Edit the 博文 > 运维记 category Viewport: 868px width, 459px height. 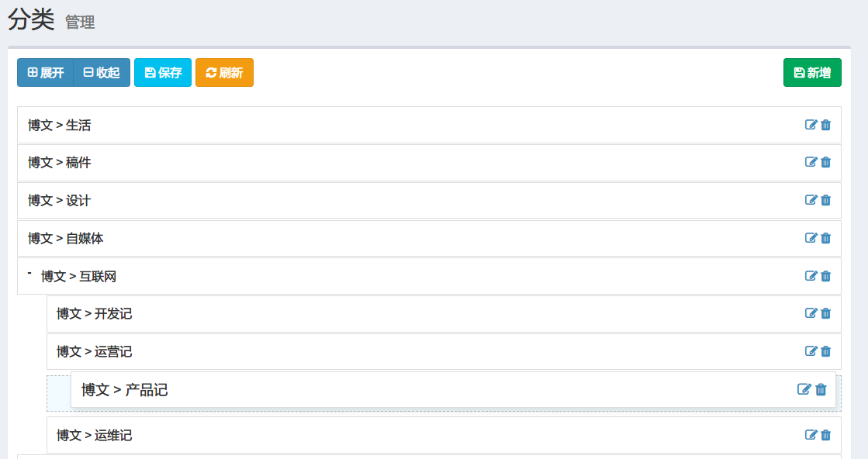point(811,435)
